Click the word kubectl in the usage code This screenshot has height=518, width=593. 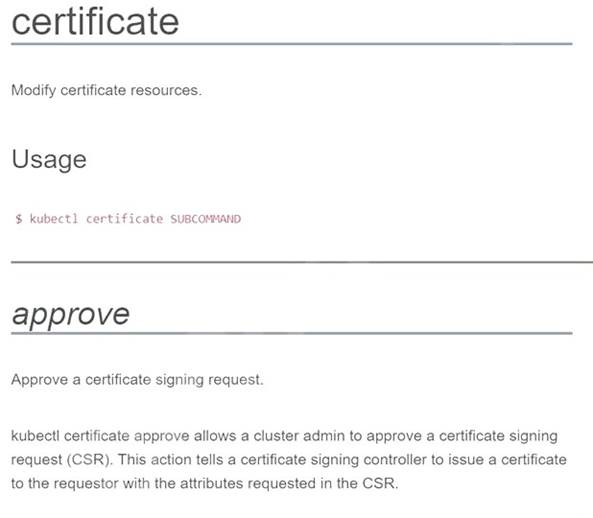tap(54, 219)
